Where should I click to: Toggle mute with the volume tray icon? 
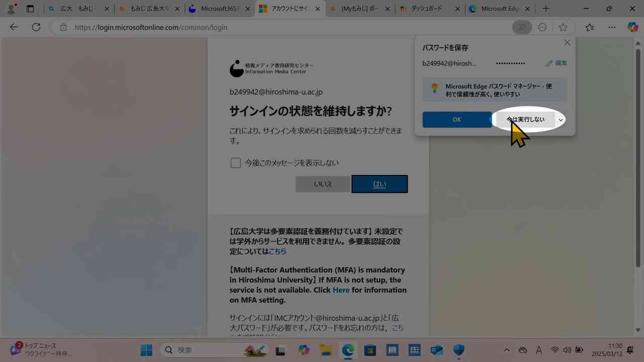567,350
